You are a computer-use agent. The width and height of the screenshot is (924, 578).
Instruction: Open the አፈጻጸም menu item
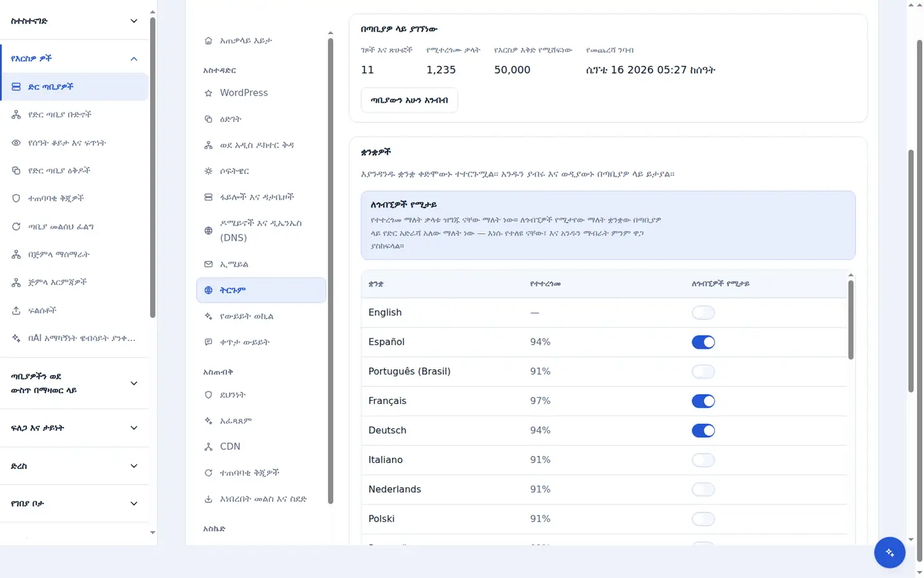pos(261,421)
